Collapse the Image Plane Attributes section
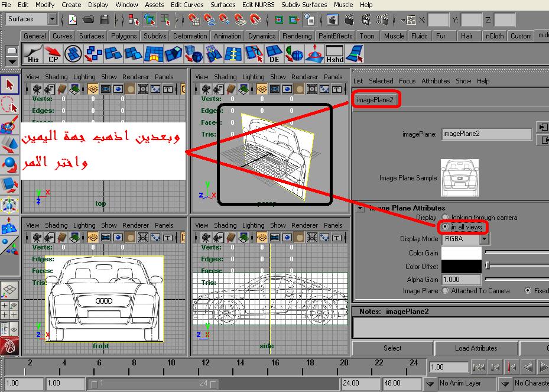The width and height of the screenshot is (549, 392). 359,208
